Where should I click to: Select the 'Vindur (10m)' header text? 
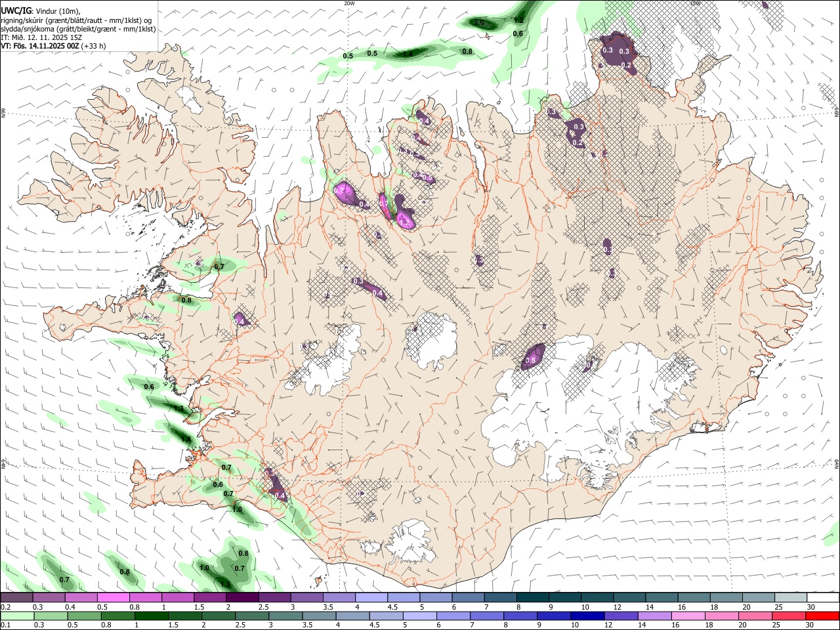coord(57,10)
